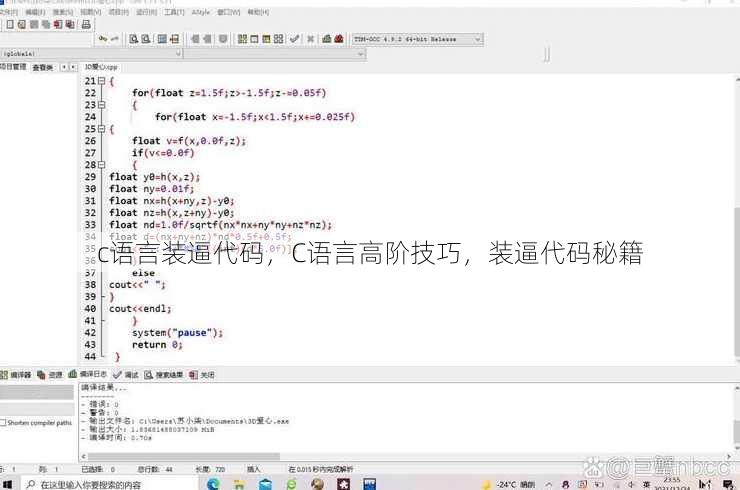Switch to the 3D爱心.cpp editor tab

101,67
